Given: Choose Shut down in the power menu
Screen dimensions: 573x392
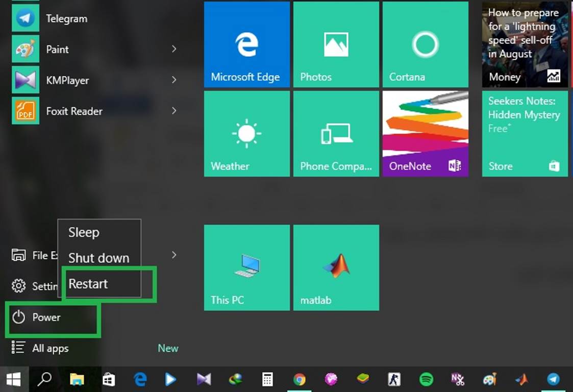Looking at the screenshot, I should [x=99, y=258].
